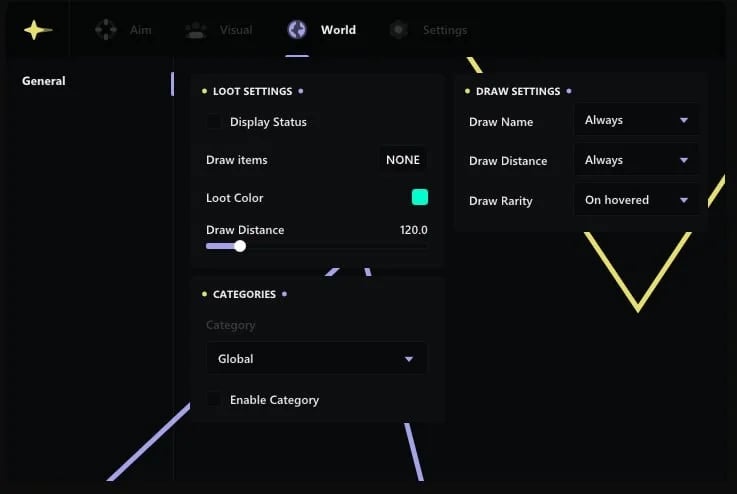The height and width of the screenshot is (494, 737).
Task: Click the Draw Distance slider handle
Action: pyautogui.click(x=240, y=246)
